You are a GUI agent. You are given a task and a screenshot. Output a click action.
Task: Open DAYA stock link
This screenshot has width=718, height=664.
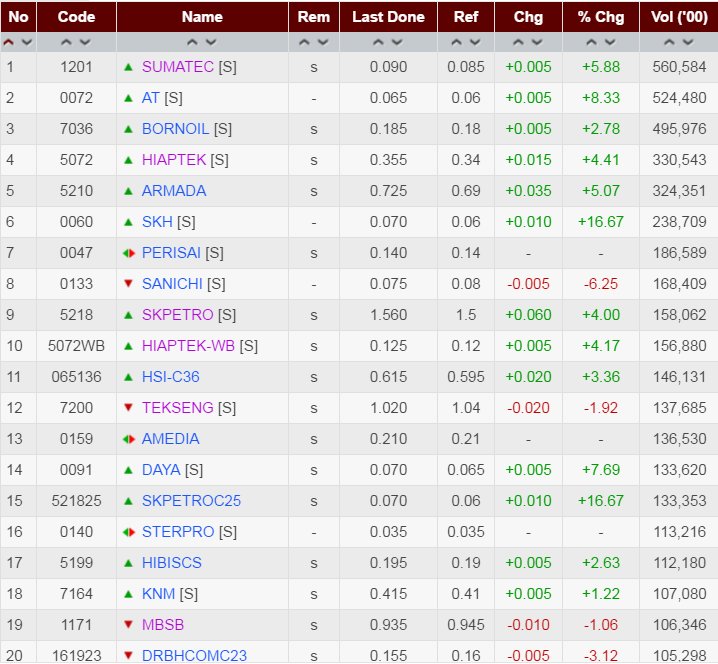(161, 470)
